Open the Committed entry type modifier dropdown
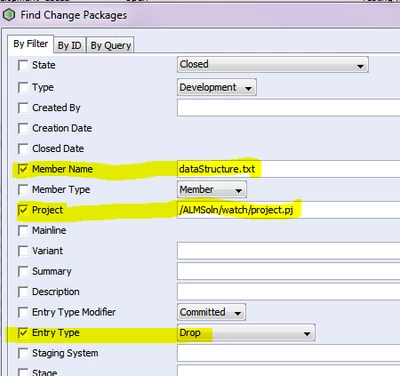Image resolution: width=400 pixels, height=376 pixels. click(x=211, y=312)
